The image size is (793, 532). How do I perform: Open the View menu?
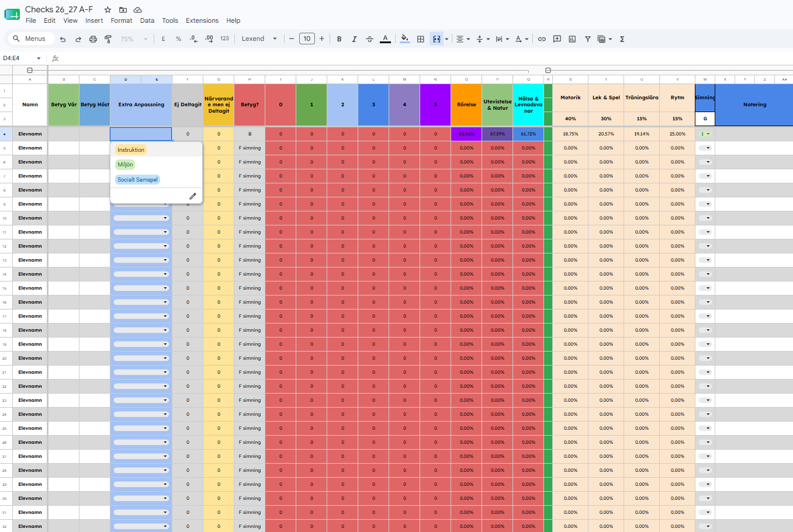click(70, 20)
